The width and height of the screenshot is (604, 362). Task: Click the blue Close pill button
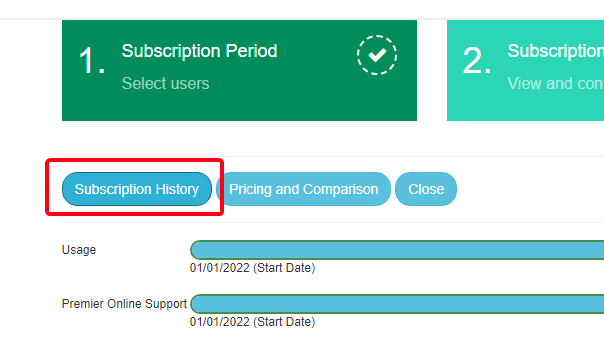pos(426,189)
